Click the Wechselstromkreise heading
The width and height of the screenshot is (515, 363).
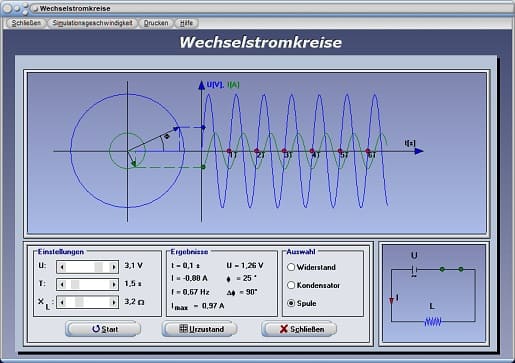(x=261, y=42)
